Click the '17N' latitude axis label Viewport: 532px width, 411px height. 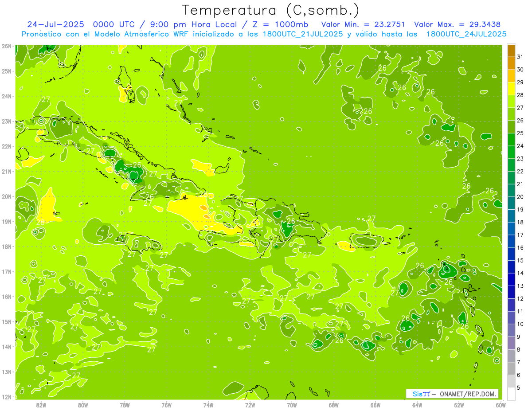[7, 271]
